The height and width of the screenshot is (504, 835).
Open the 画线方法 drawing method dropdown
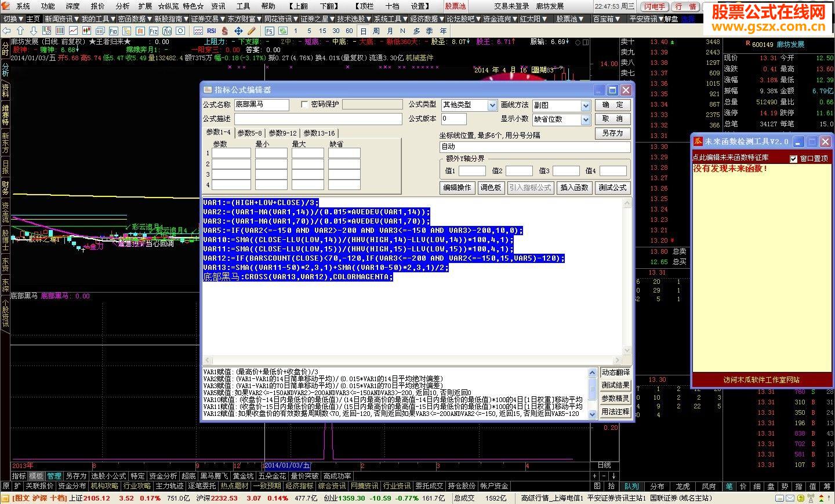tap(585, 105)
